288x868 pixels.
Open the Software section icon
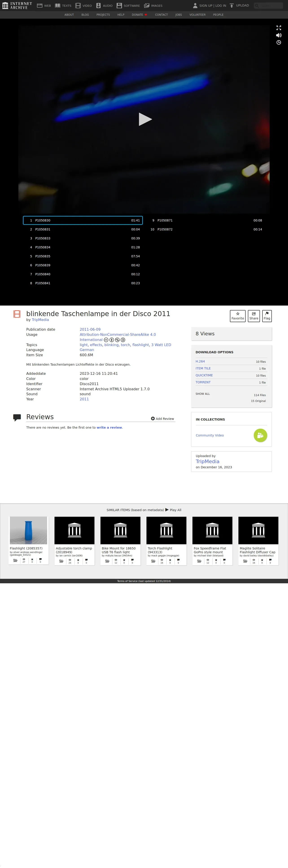[x=119, y=6]
